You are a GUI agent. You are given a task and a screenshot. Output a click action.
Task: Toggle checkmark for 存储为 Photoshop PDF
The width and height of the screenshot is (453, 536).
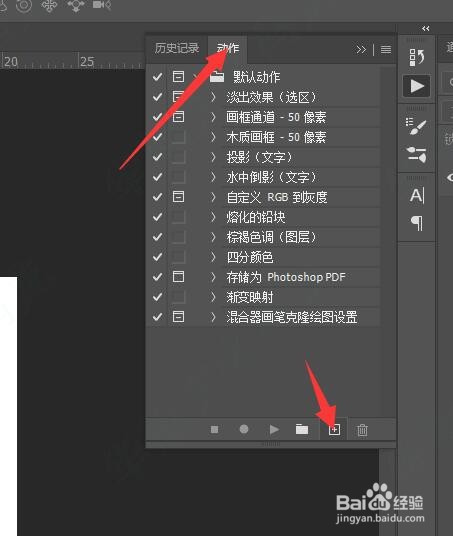click(157, 277)
